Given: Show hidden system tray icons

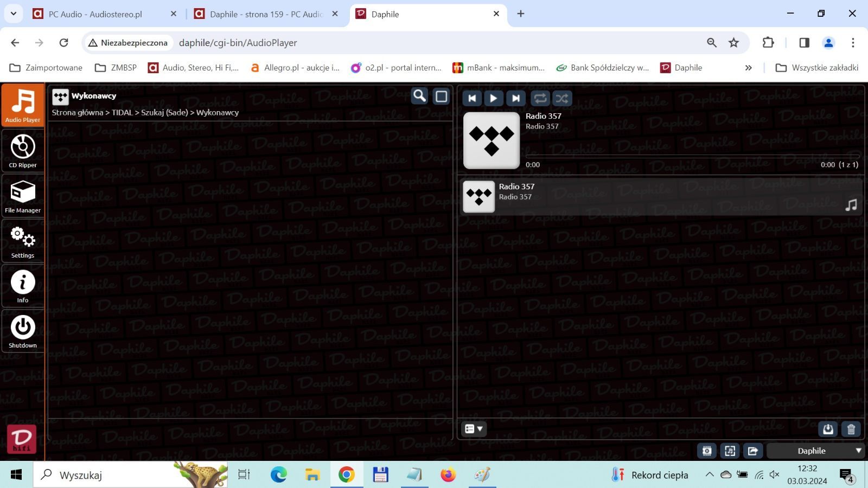Looking at the screenshot, I should click(x=709, y=474).
